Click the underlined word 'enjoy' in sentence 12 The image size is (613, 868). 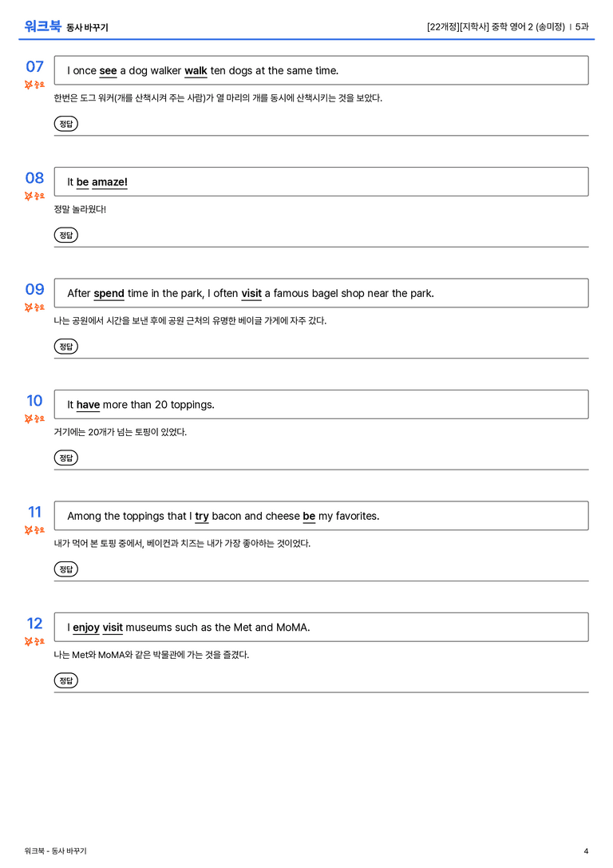(x=86, y=628)
